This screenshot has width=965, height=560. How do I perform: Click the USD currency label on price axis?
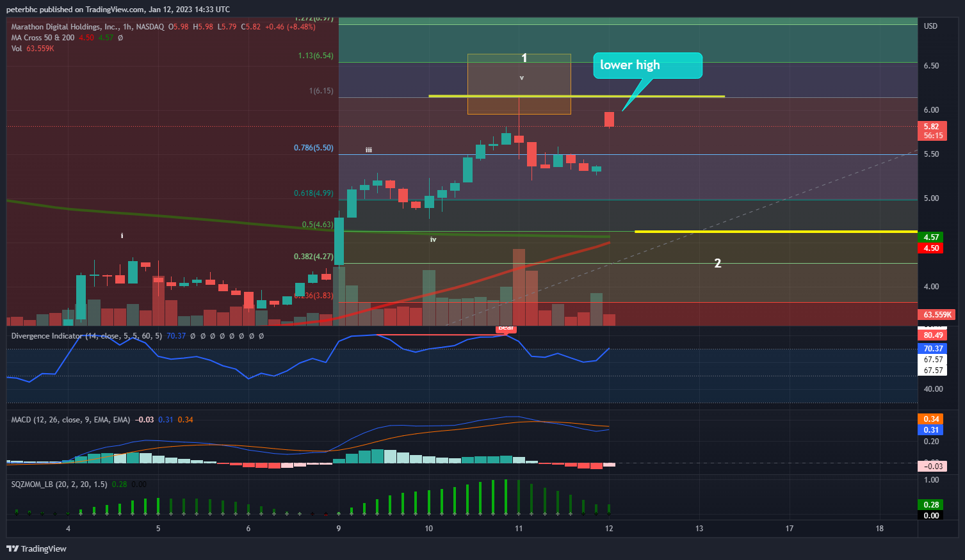click(x=930, y=26)
